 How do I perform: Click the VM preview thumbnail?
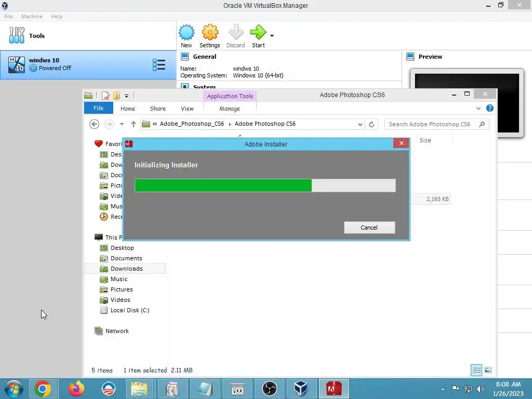(467, 103)
